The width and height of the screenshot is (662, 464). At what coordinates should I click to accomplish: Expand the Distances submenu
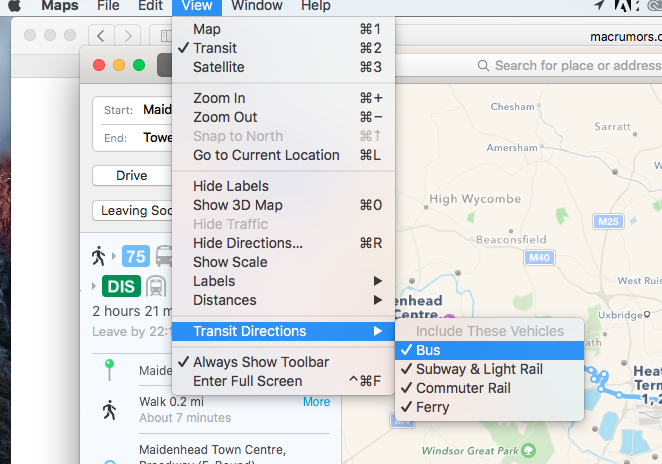(283, 300)
